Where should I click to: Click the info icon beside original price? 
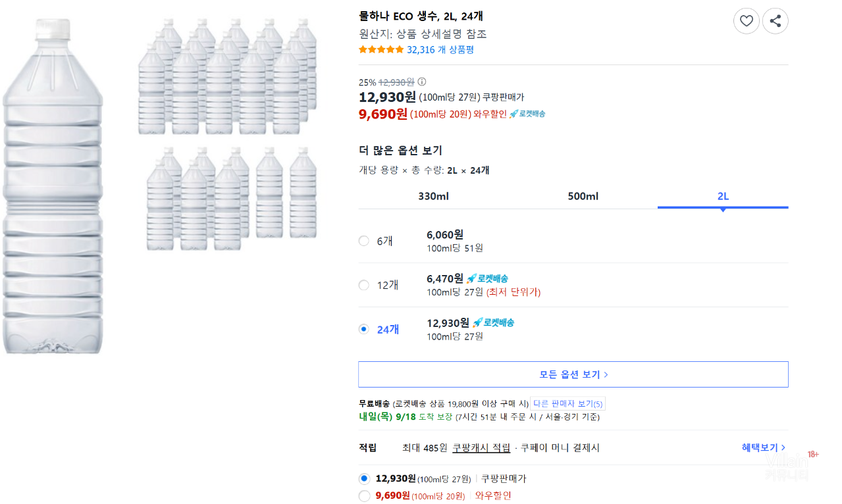[x=422, y=82]
